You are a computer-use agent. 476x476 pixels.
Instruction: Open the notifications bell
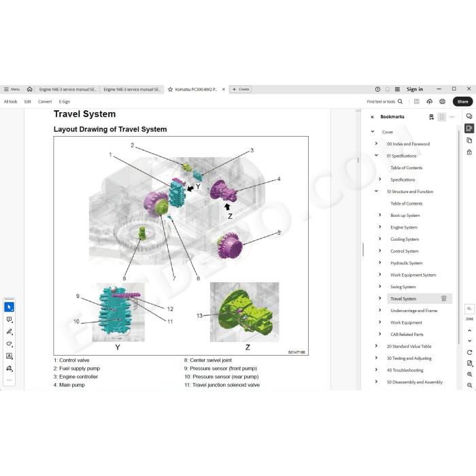click(x=388, y=89)
